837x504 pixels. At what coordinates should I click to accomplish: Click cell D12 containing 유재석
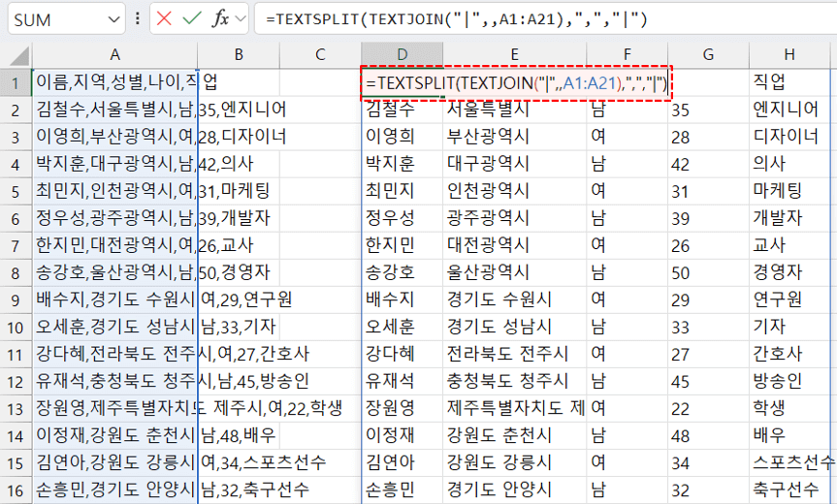point(402,382)
